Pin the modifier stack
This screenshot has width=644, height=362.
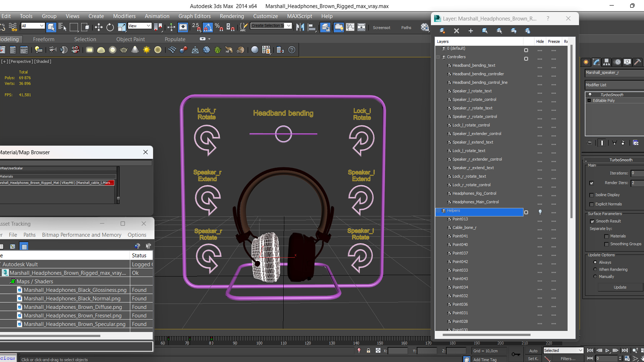coord(589,143)
